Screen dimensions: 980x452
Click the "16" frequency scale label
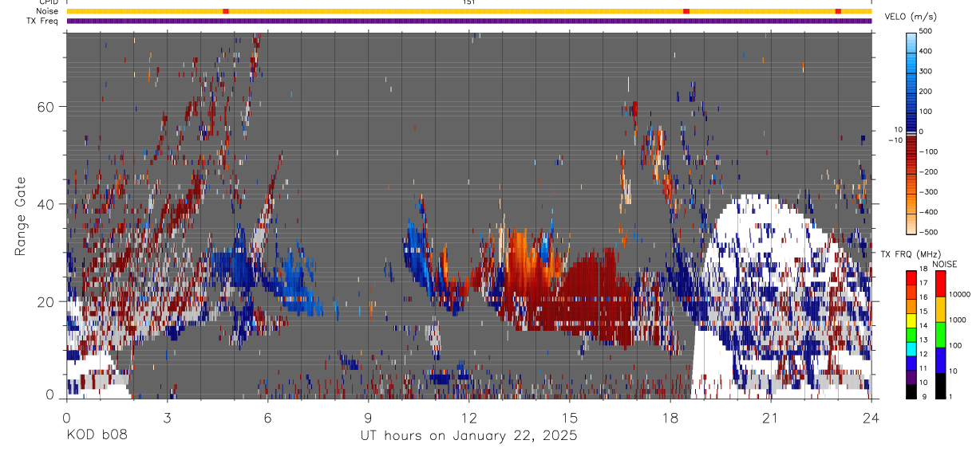923,299
